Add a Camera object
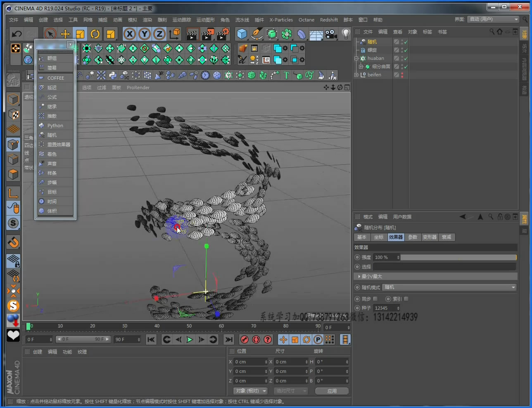Viewport: 532px width, 408px height. pos(331,34)
